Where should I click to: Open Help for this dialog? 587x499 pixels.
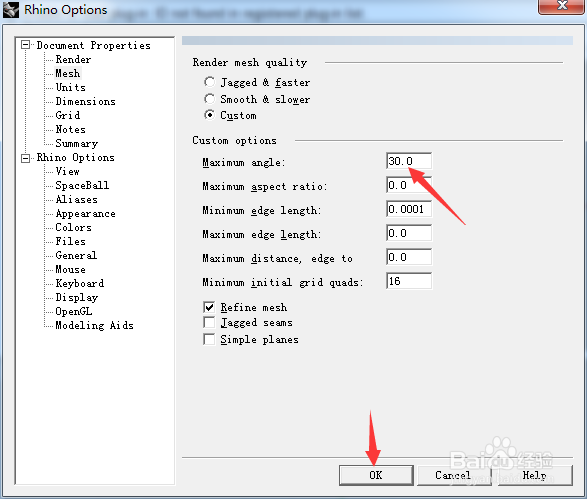535,475
